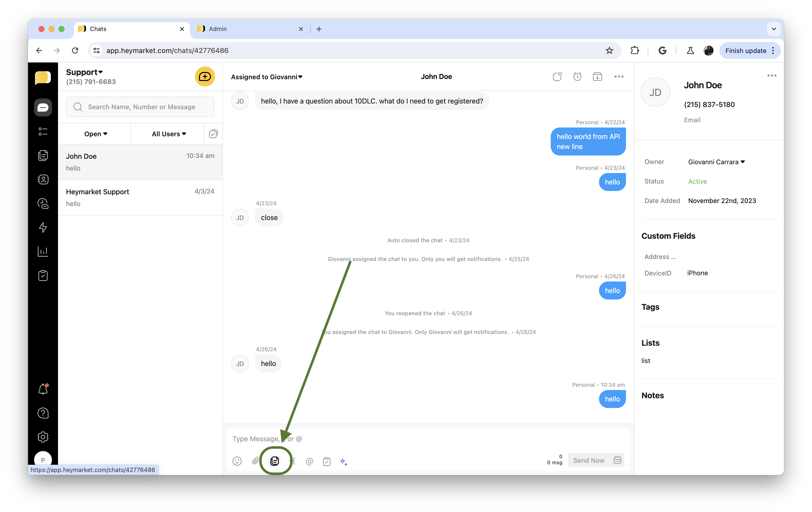Click Finish update button in Chrome
Screen dimensions: 812x512
745,50
